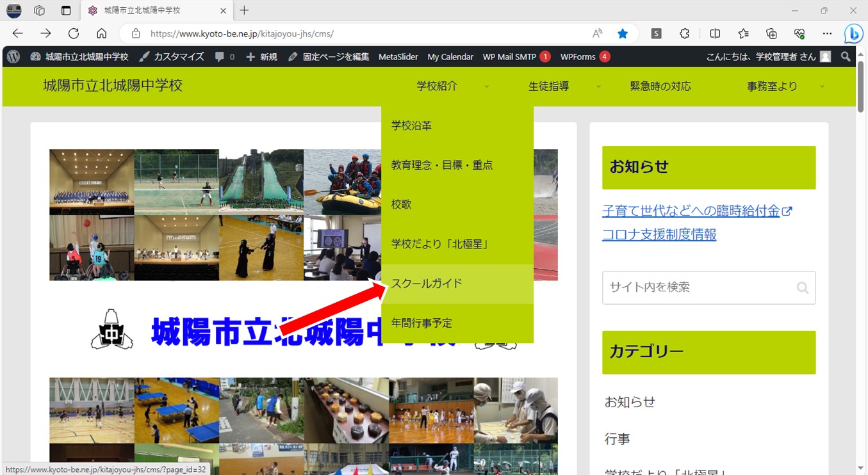This screenshot has width=868, height=475.
Task: Toggle split screen view icon
Action: pyautogui.click(x=715, y=33)
